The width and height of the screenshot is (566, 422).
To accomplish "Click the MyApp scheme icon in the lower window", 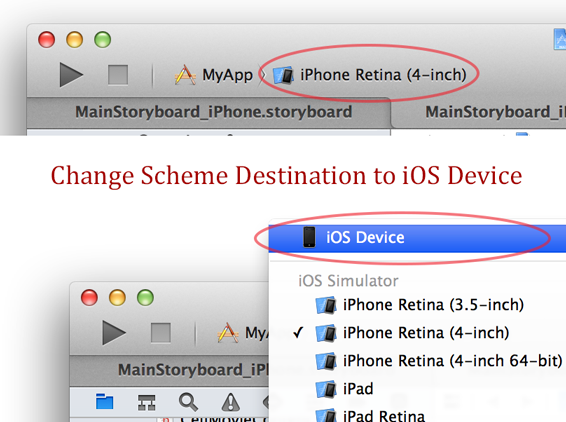I will pos(228,332).
